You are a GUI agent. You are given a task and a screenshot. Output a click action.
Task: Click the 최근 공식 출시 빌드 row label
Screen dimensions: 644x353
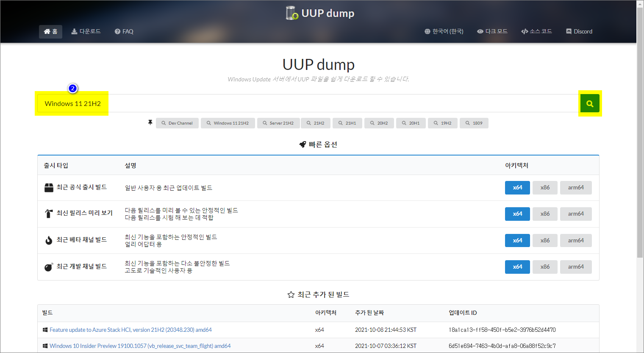(x=82, y=187)
